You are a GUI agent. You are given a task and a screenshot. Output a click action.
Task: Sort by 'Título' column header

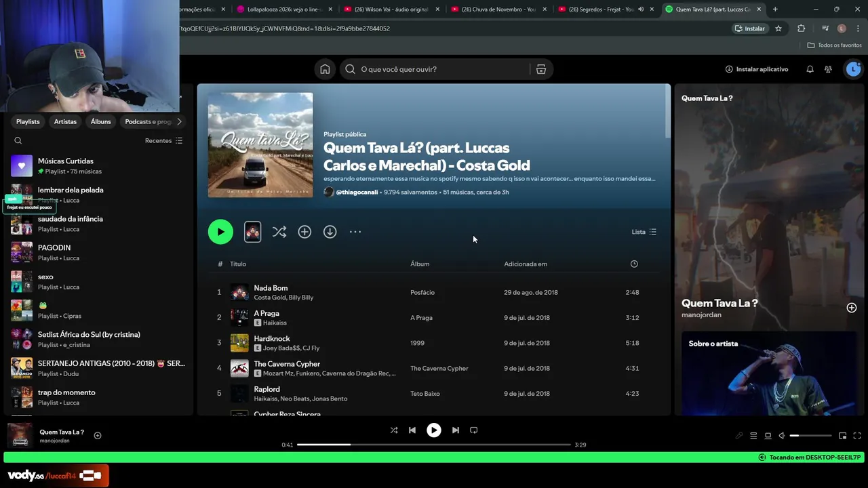pos(238,264)
